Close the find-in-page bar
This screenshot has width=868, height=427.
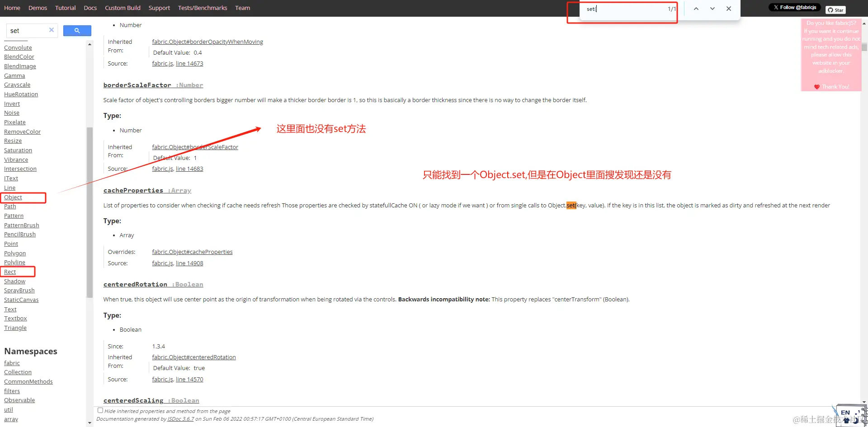729,9
